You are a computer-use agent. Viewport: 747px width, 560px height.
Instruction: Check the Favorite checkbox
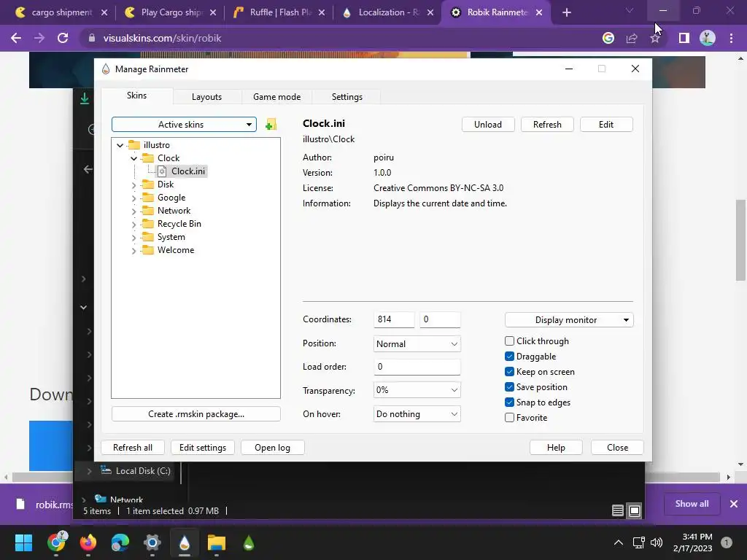509,418
